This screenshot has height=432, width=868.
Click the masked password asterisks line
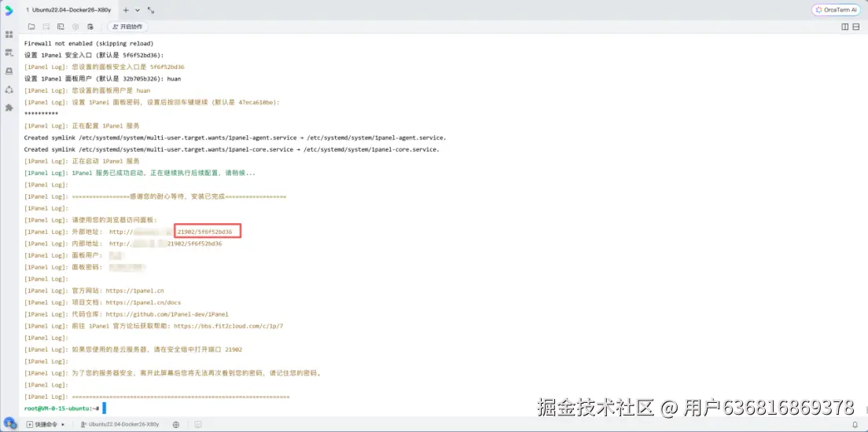[x=41, y=113]
